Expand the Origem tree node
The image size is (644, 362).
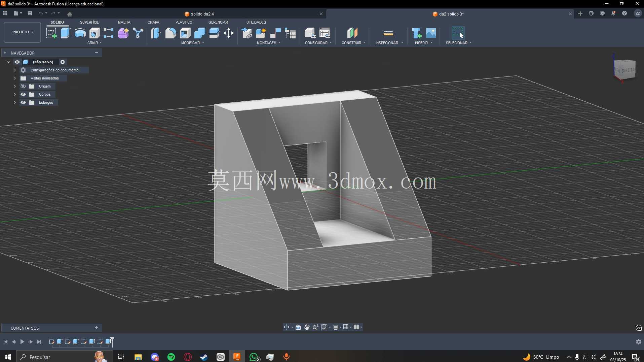tap(15, 86)
